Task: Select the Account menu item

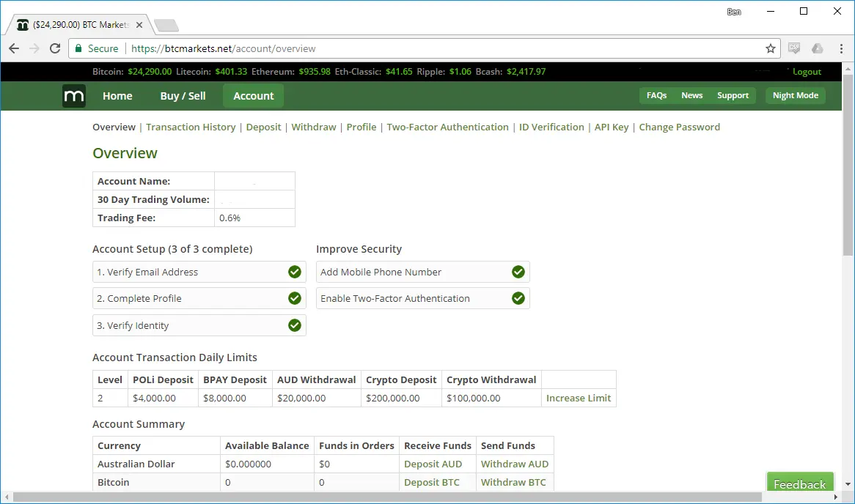Action: click(x=254, y=96)
